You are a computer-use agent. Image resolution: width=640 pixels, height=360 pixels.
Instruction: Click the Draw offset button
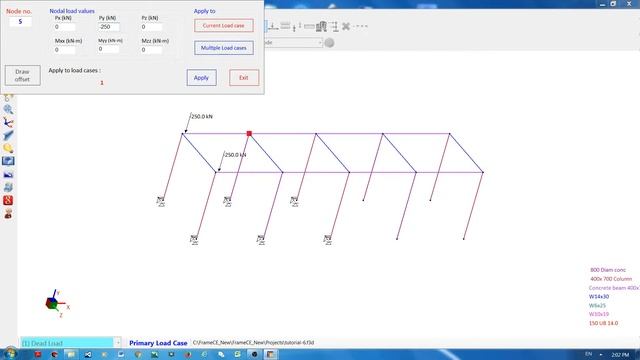point(22,76)
